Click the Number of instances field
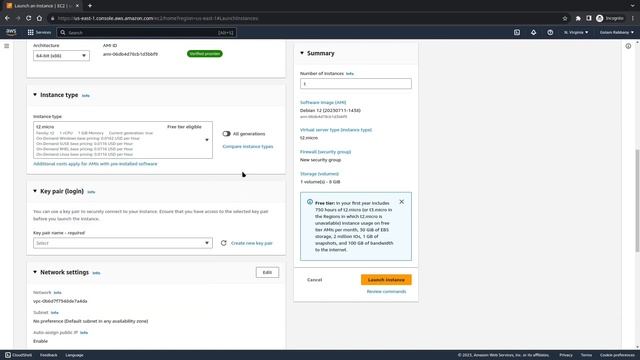 pyautogui.click(x=356, y=84)
